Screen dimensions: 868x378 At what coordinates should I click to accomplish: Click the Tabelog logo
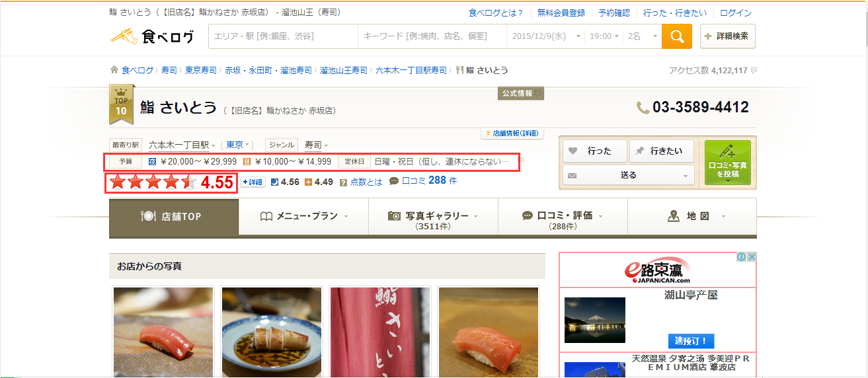pos(152,36)
